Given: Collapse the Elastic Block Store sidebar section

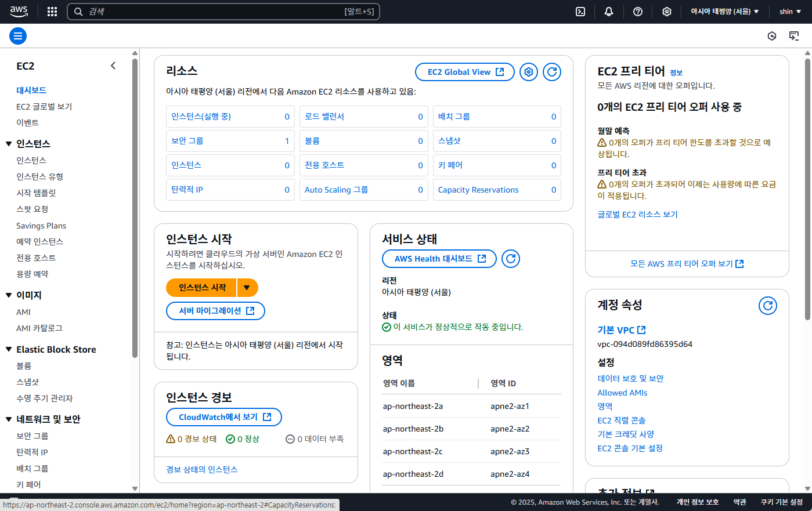Looking at the screenshot, I should (9, 349).
